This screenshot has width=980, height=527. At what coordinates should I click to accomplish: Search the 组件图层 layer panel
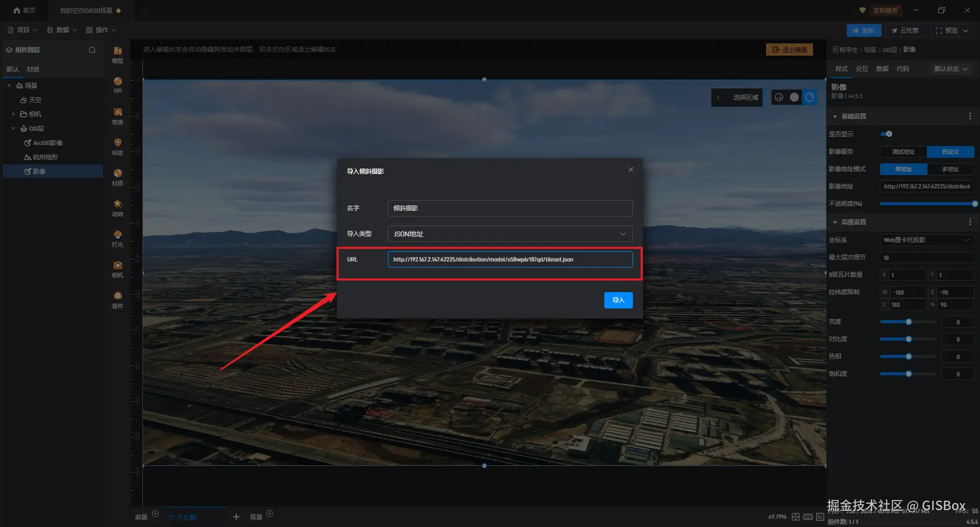click(92, 50)
